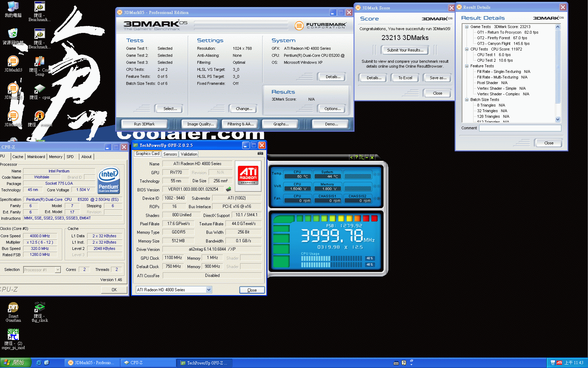Click the OK button in CPU-Z
The width and height of the screenshot is (588, 368).
(x=114, y=290)
